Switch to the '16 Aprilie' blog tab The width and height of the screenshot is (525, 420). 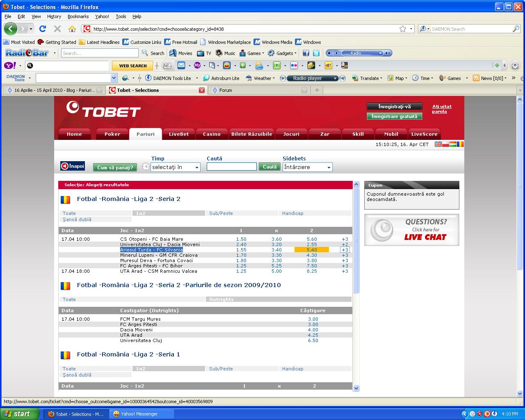pyautogui.click(x=53, y=90)
